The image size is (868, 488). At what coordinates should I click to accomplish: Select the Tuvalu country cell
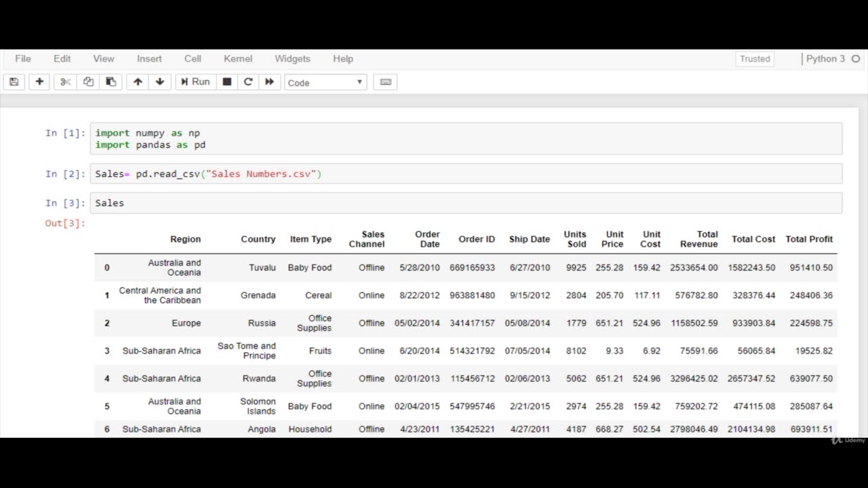pyautogui.click(x=262, y=268)
